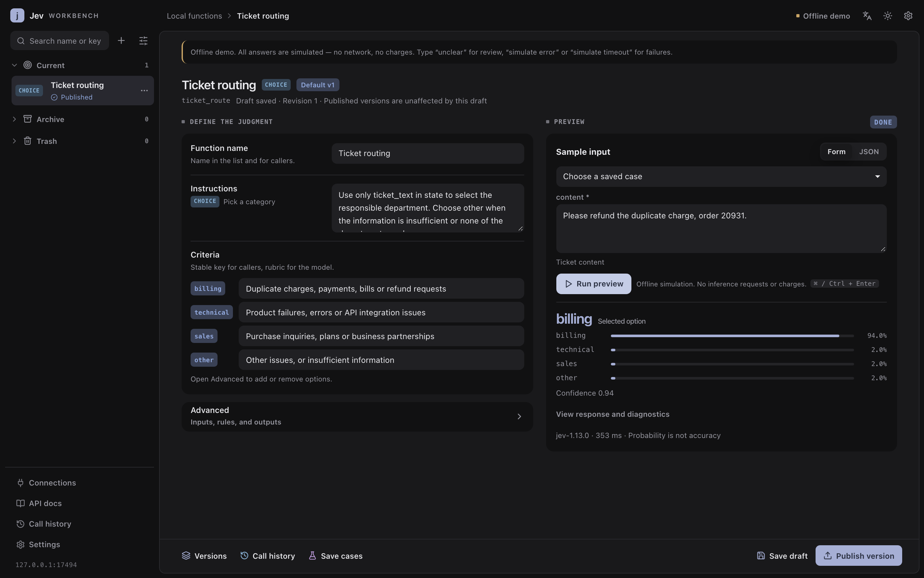Image resolution: width=924 pixels, height=578 pixels.
Task: Click the Published status icon under Ticket routing
Action: (54, 98)
